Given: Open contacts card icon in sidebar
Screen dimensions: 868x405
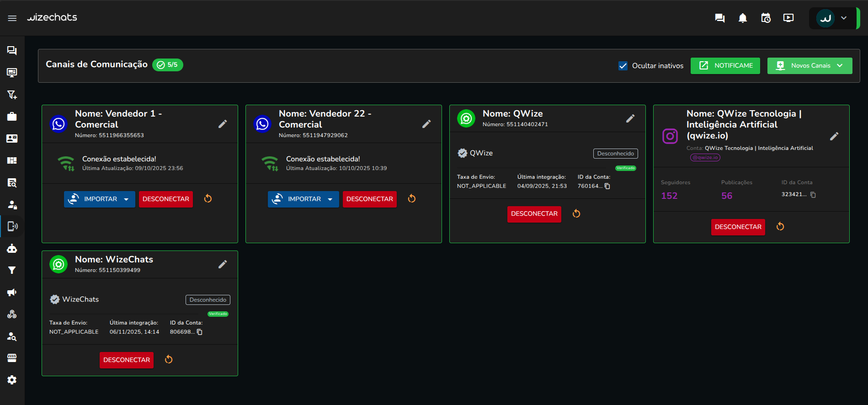Looking at the screenshot, I should [12, 139].
